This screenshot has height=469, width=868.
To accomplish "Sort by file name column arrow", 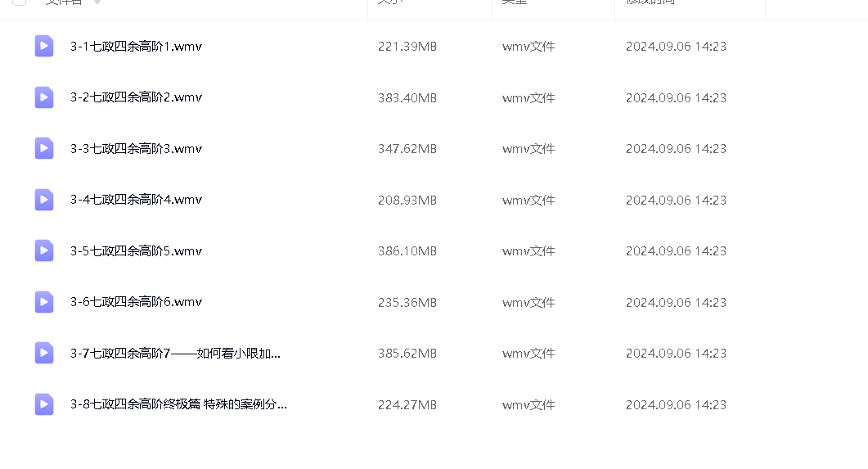I will 97,2.
